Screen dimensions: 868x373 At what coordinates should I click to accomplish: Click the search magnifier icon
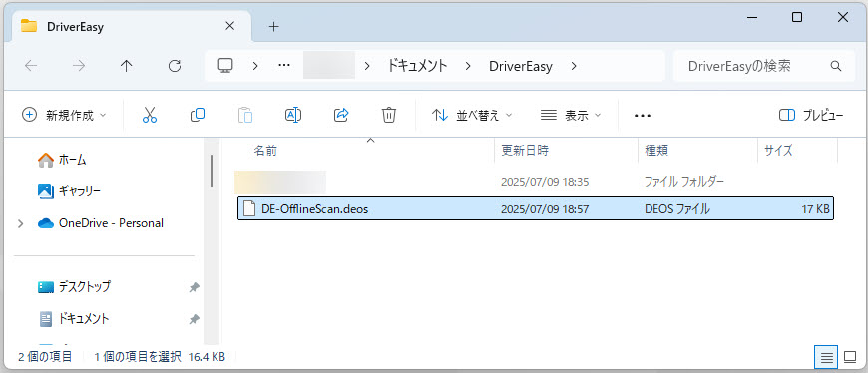836,66
